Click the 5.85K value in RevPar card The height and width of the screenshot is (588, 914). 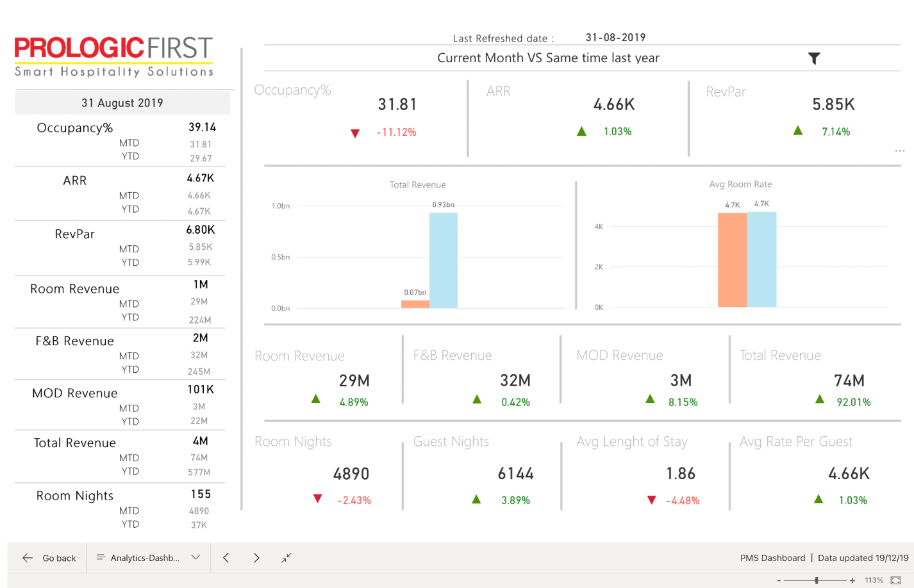coord(833,104)
